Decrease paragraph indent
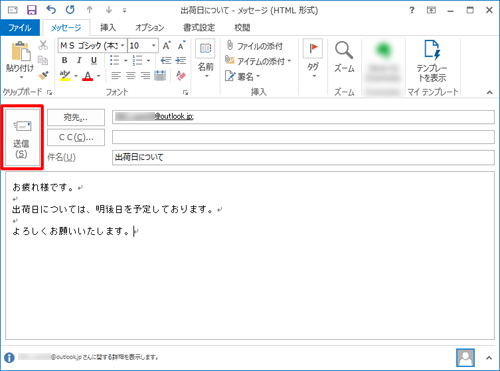The width and height of the screenshot is (500, 371). (x=166, y=60)
